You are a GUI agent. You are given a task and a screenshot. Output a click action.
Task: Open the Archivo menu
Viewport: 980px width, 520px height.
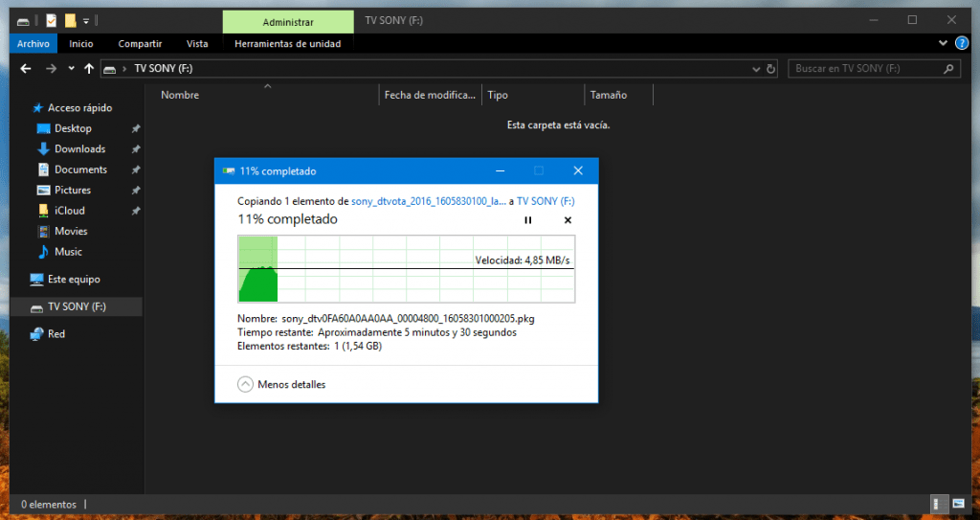pos(33,43)
